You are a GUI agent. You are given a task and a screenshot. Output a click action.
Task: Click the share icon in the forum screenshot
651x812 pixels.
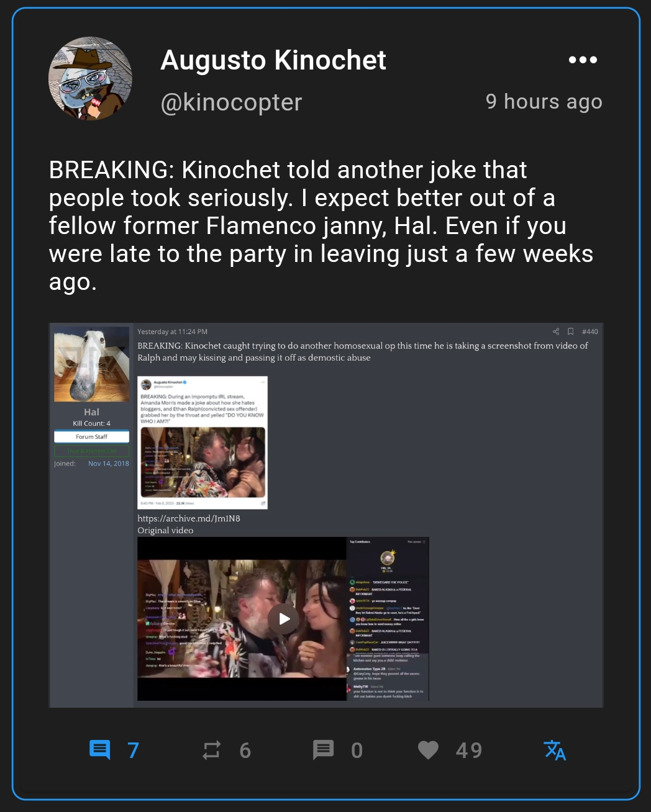click(556, 332)
